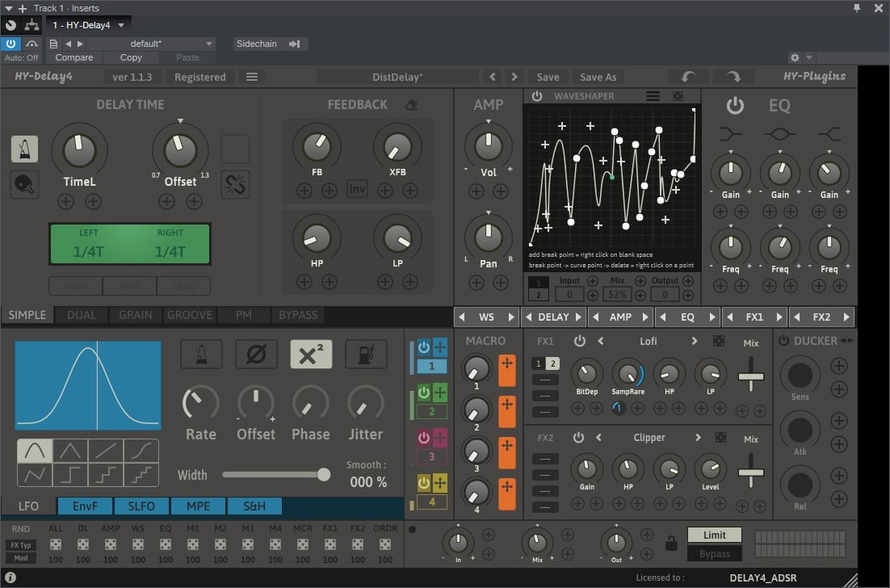This screenshot has width=890, height=588.
Task: Toggle FX1 Lofi power button
Action: coord(579,341)
